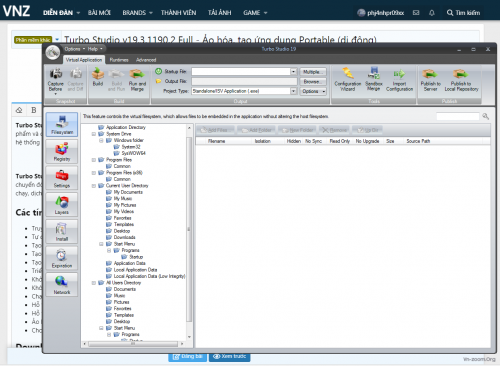Click the Publish to Server icon

click(431, 80)
